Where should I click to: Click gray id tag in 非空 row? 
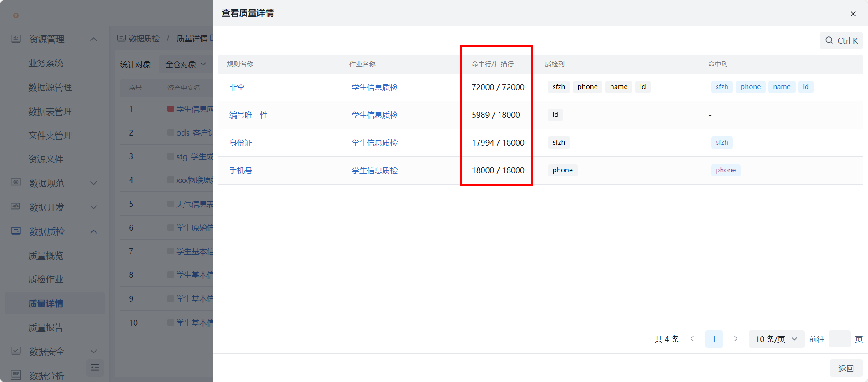(x=643, y=87)
